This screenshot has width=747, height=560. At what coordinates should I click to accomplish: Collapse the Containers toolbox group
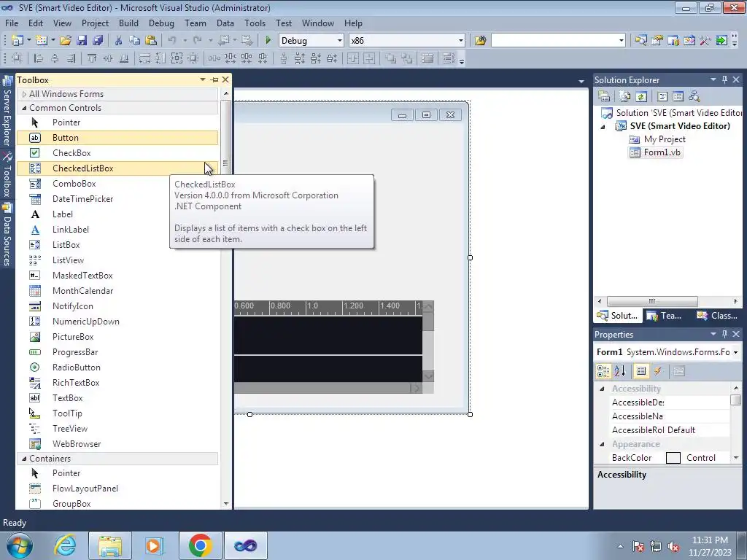point(24,459)
